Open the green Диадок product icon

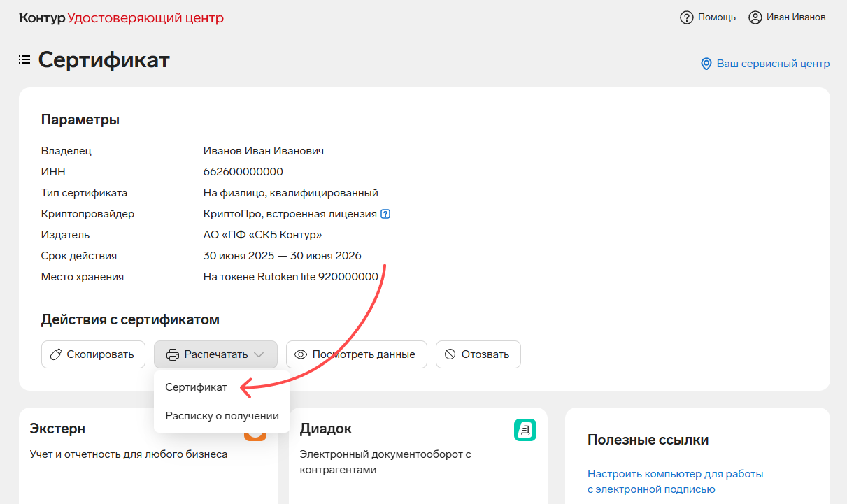click(525, 430)
